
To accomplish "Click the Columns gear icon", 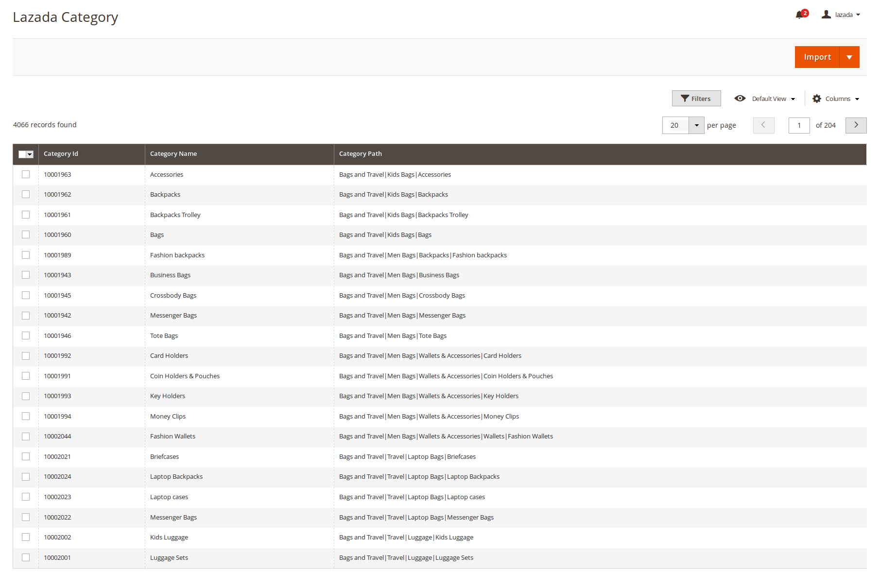I will (817, 99).
